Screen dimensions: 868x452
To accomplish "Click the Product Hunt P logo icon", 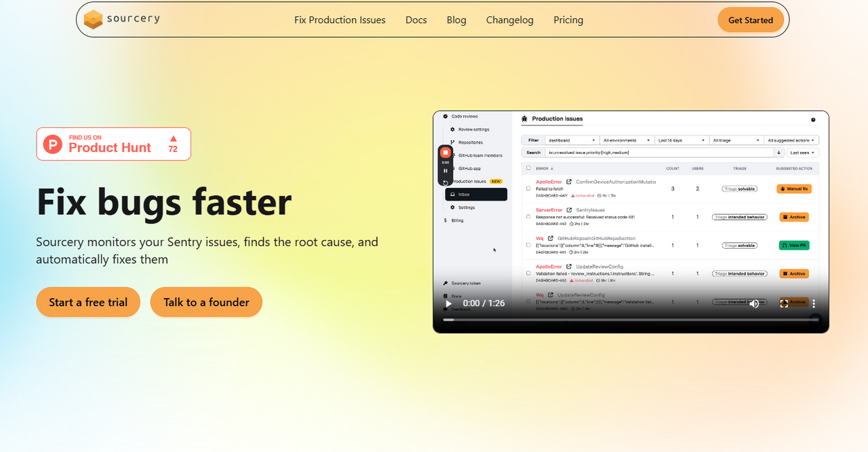I will (x=52, y=144).
